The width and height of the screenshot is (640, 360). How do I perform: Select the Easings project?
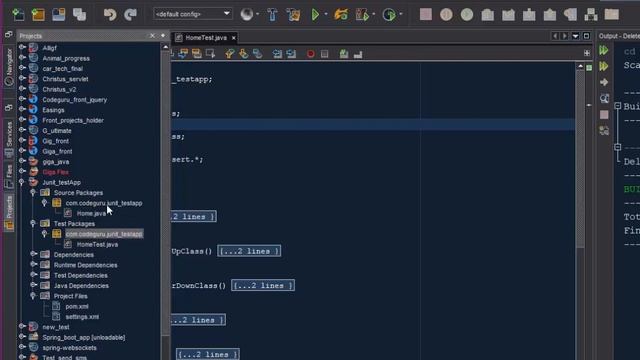click(x=53, y=110)
